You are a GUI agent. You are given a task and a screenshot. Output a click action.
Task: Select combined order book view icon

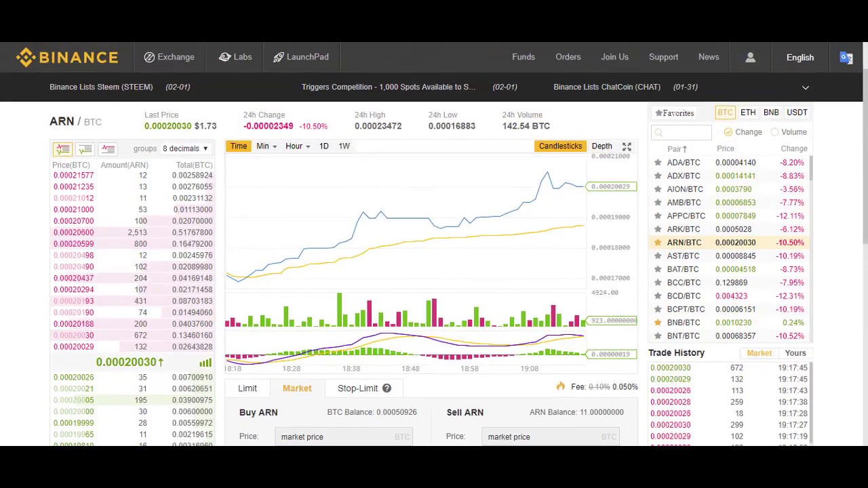point(62,148)
